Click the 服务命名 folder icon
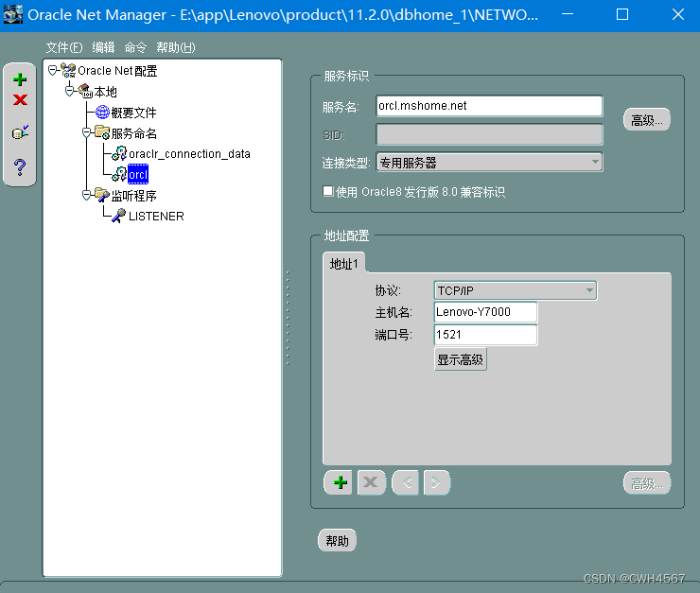Image resolution: width=700 pixels, height=593 pixels. [x=102, y=132]
